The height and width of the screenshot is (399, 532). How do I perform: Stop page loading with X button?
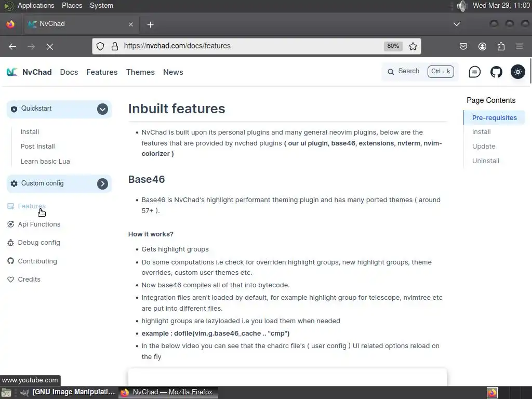point(50,46)
